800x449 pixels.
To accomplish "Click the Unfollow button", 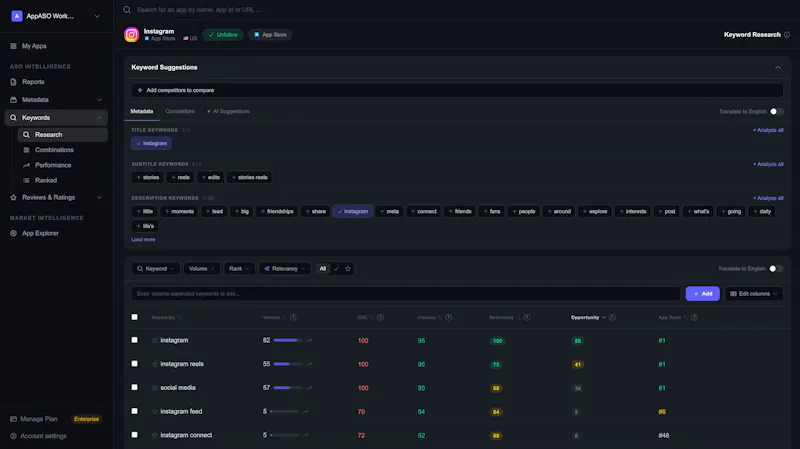I will click(x=223, y=35).
